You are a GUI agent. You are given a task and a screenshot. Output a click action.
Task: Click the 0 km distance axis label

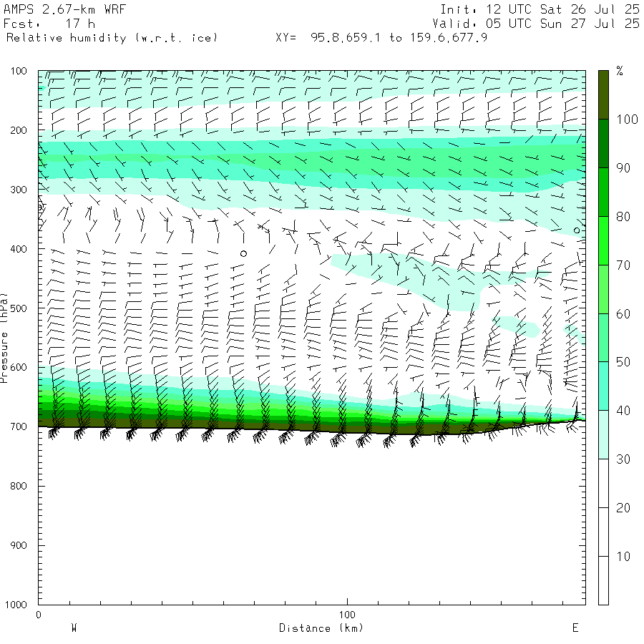coord(39,615)
